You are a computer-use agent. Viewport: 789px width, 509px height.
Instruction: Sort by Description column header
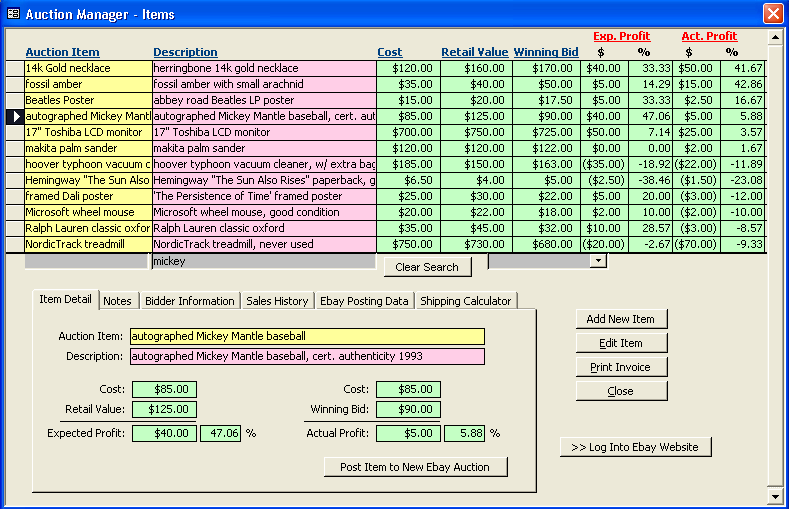coord(185,52)
